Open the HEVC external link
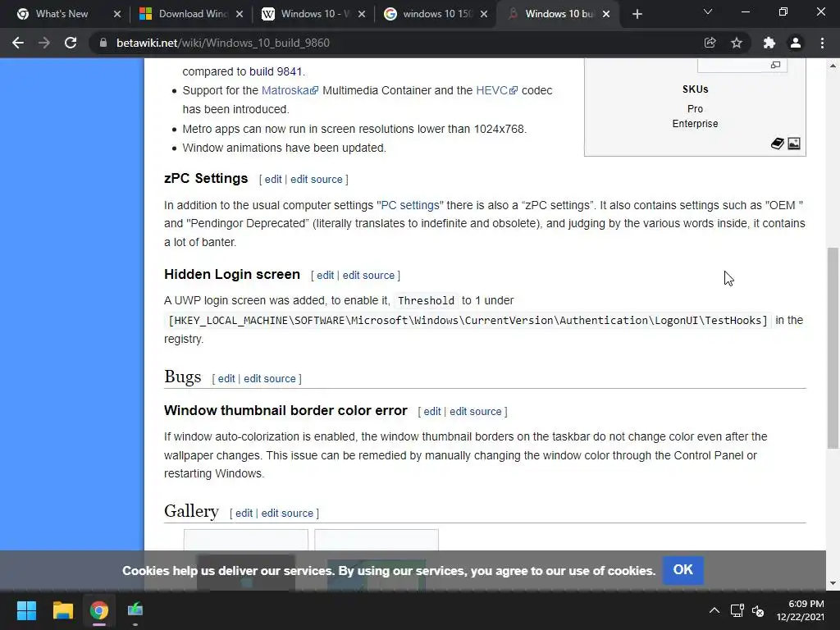This screenshot has height=630, width=840. coord(496,90)
